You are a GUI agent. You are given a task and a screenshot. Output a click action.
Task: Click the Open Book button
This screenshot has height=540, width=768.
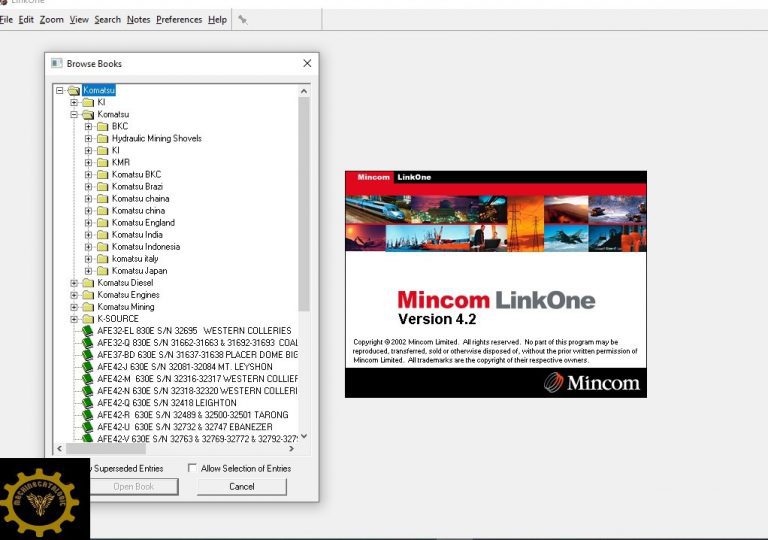point(134,487)
